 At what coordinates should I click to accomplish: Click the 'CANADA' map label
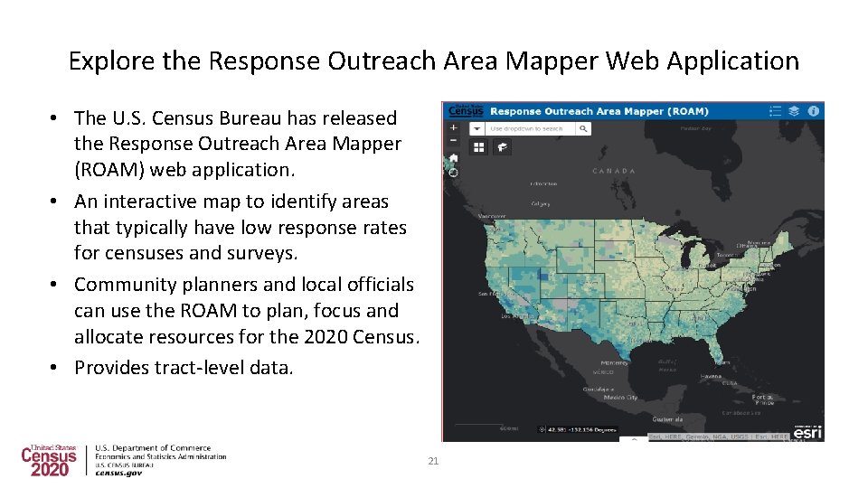click(613, 171)
